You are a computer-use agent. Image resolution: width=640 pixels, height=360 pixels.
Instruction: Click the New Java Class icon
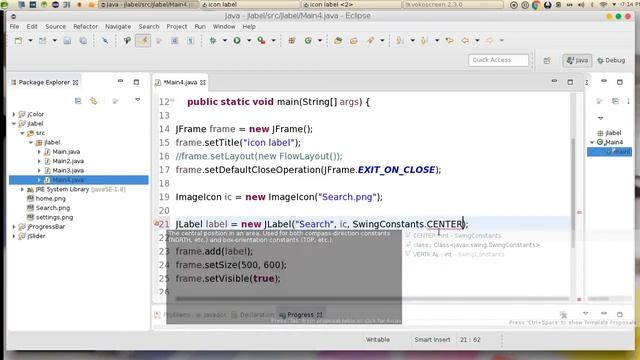pos(308,40)
